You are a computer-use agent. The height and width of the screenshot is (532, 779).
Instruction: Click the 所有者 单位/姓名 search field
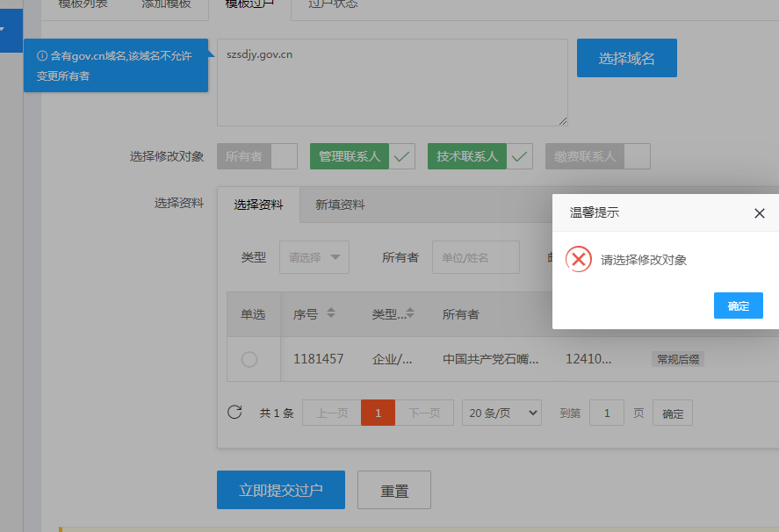[475, 257]
